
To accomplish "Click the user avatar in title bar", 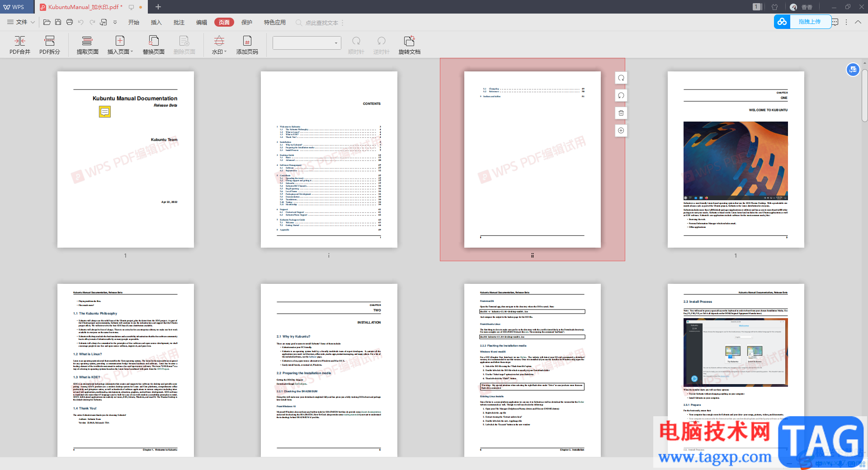I will pos(793,7).
